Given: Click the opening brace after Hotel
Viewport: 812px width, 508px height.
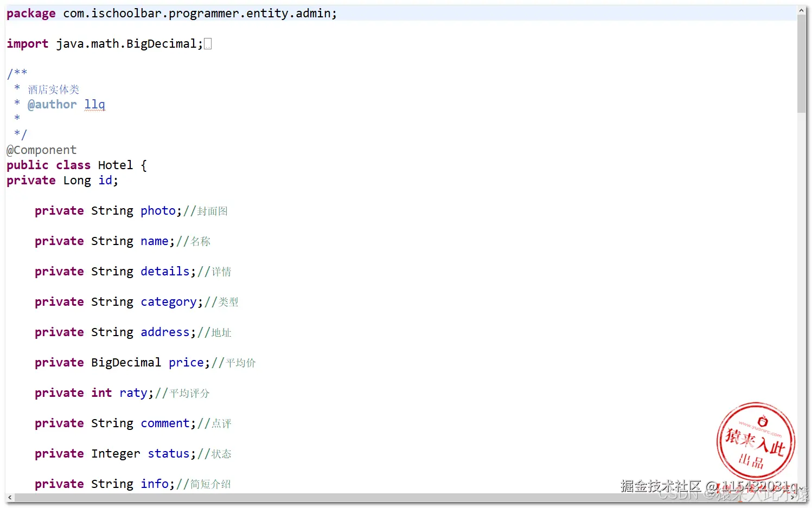Looking at the screenshot, I should [x=144, y=165].
